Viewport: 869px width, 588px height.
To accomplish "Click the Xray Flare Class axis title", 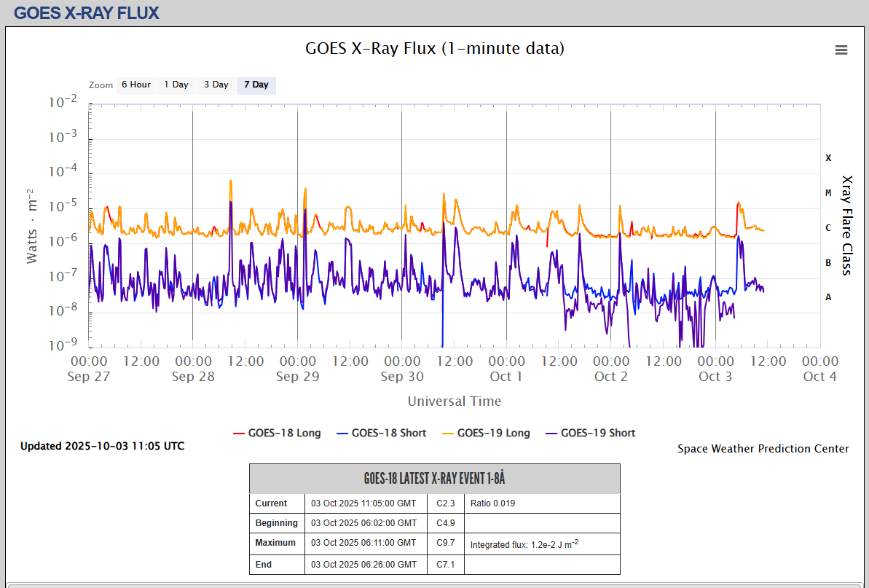I will point(846,224).
